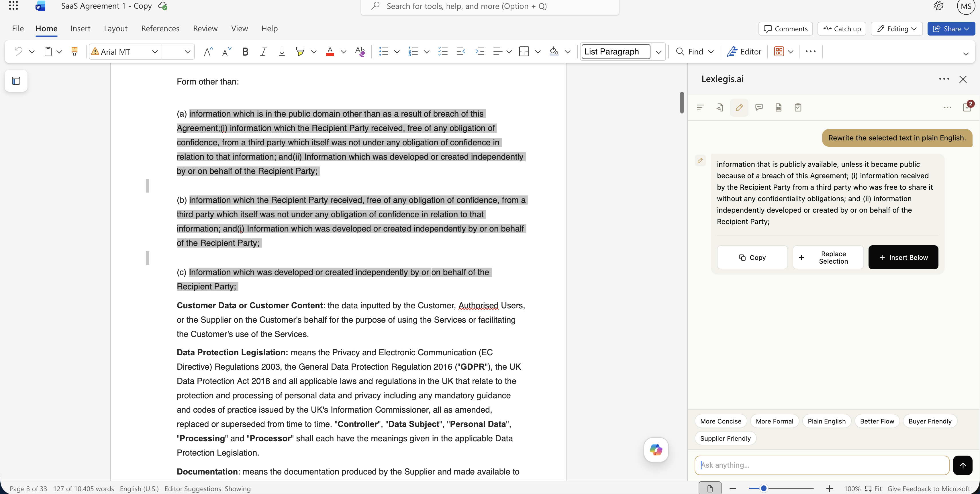This screenshot has width=980, height=494.
Task: Click the Lexlegis summarize lines icon
Action: pyautogui.click(x=700, y=108)
